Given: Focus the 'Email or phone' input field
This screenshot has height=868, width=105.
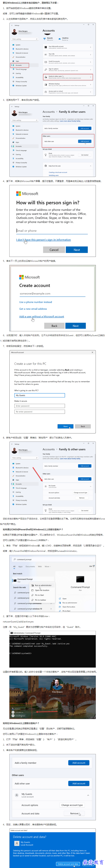Looking at the screenshot, I should [52, 231].
